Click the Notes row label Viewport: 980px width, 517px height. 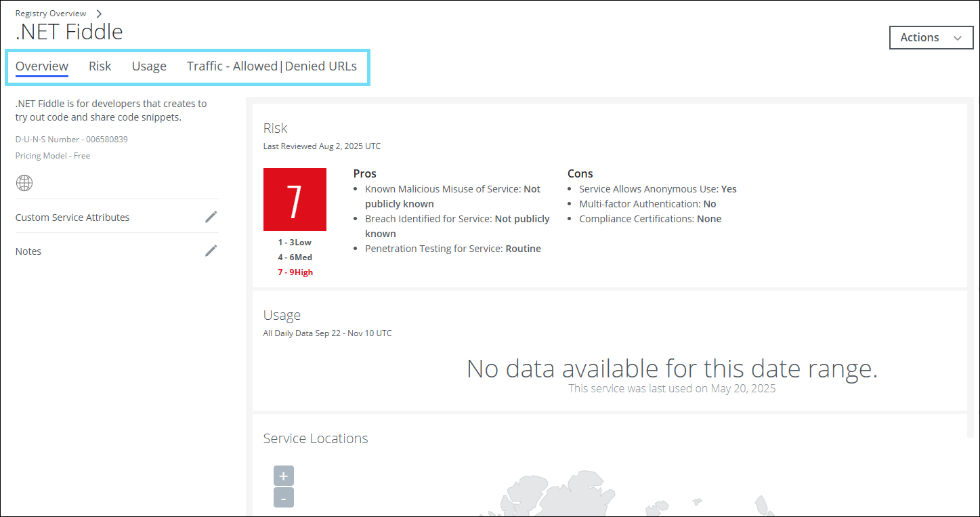(x=28, y=251)
